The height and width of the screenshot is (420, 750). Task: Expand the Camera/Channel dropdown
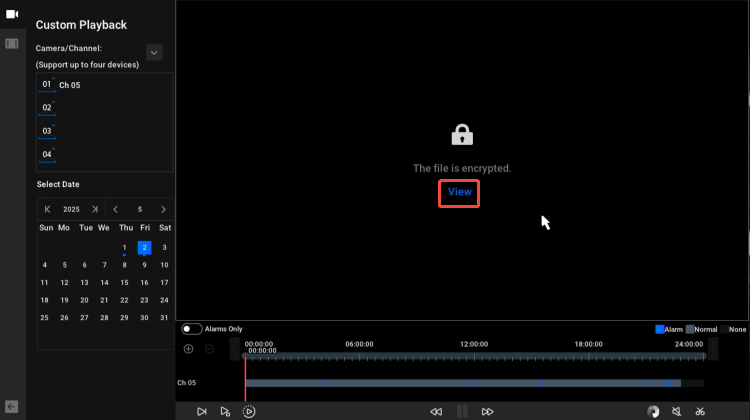coord(154,53)
